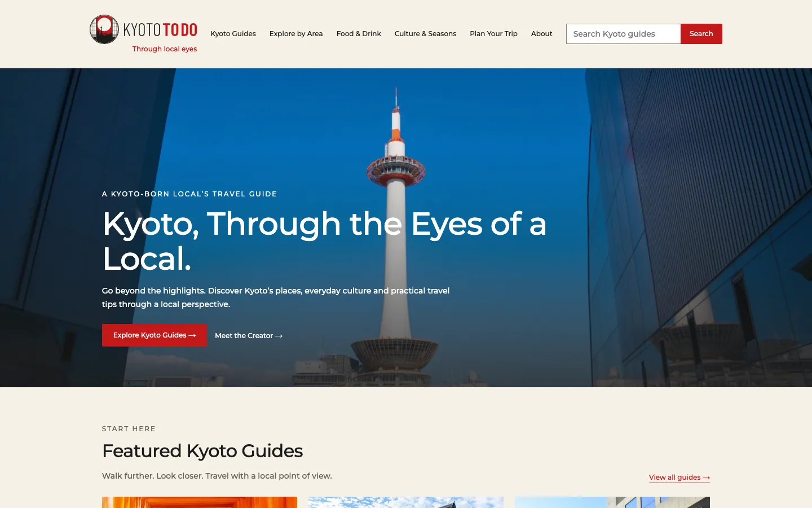Open the Culture & Seasons menu
Viewport: 812px width, 508px height.
click(x=425, y=34)
